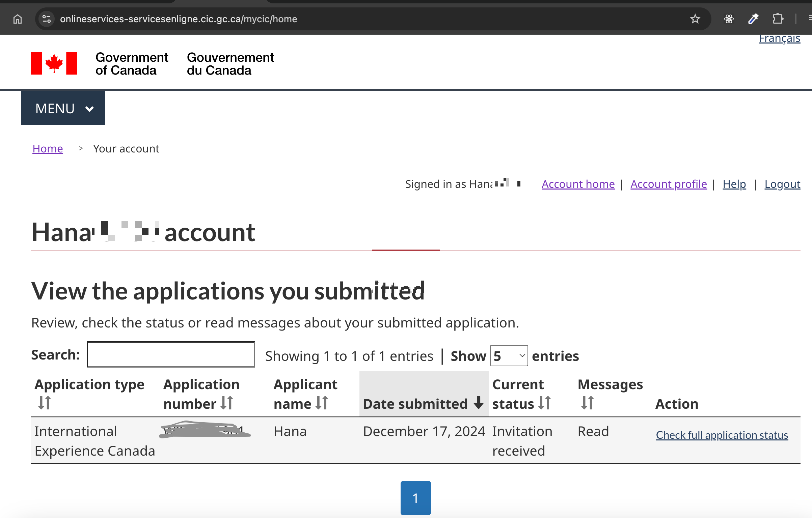The width and height of the screenshot is (812, 518).
Task: Sort by Date submitted descending arrow
Action: click(x=478, y=403)
